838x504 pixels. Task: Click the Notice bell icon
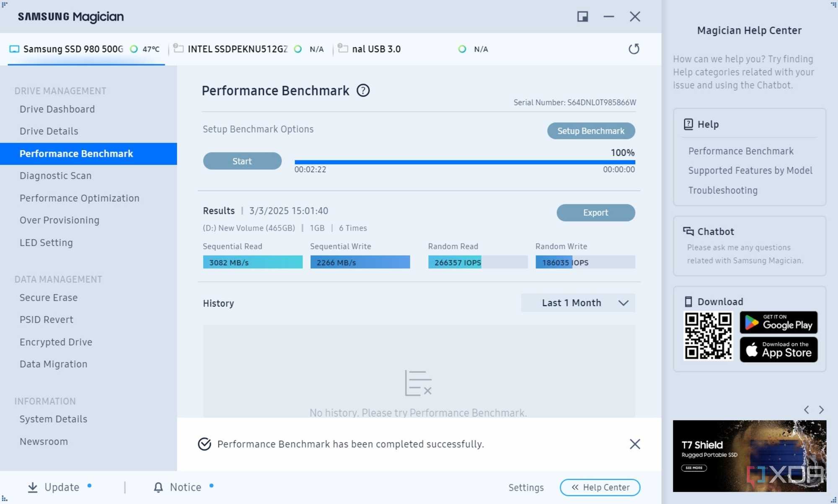coord(158,487)
